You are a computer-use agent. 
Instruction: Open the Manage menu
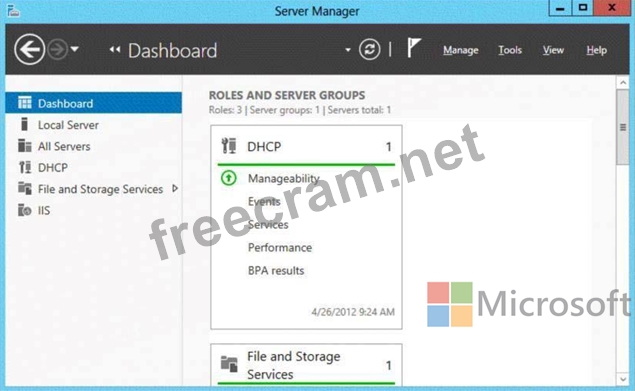460,50
